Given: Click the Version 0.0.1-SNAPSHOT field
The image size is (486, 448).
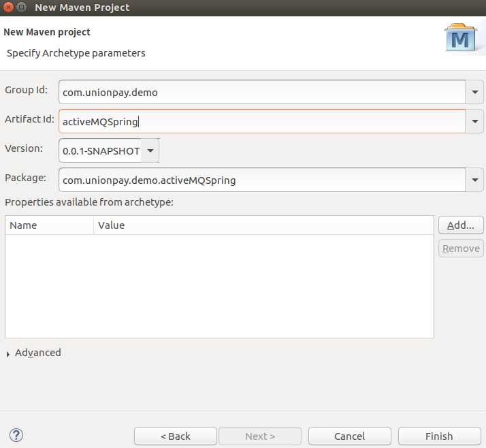Looking at the screenshot, I should coord(100,150).
